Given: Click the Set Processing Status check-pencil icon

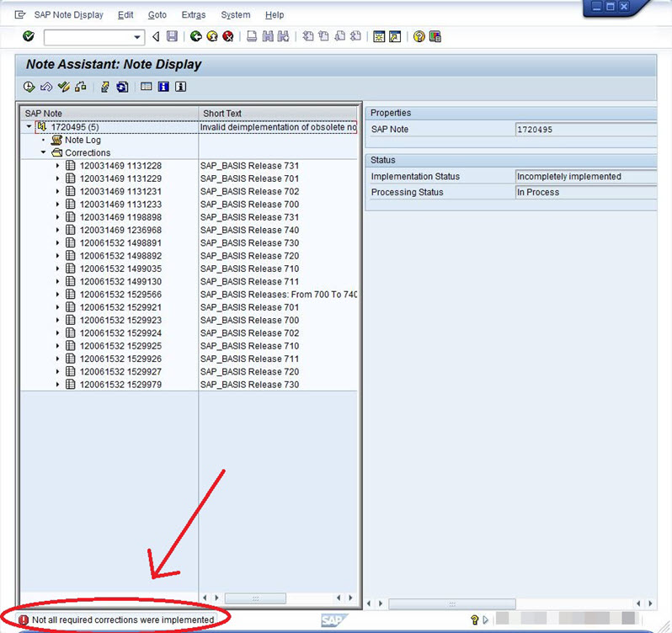Looking at the screenshot, I should (x=63, y=87).
